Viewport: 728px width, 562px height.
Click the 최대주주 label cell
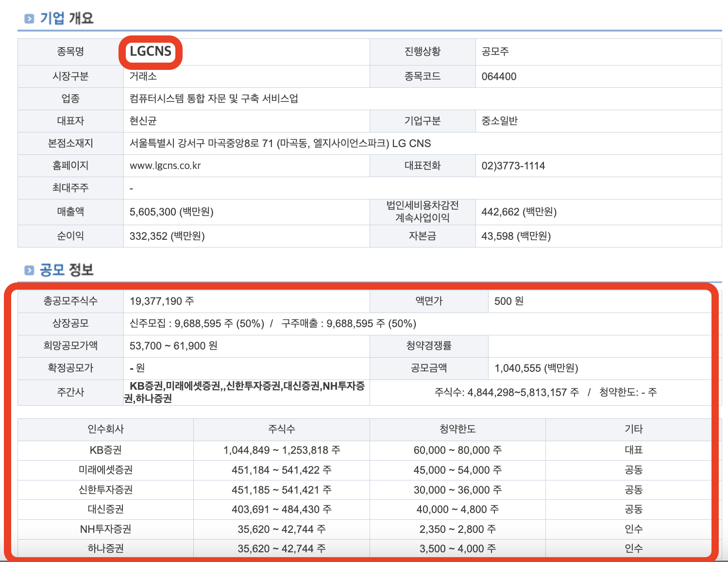[x=71, y=188]
